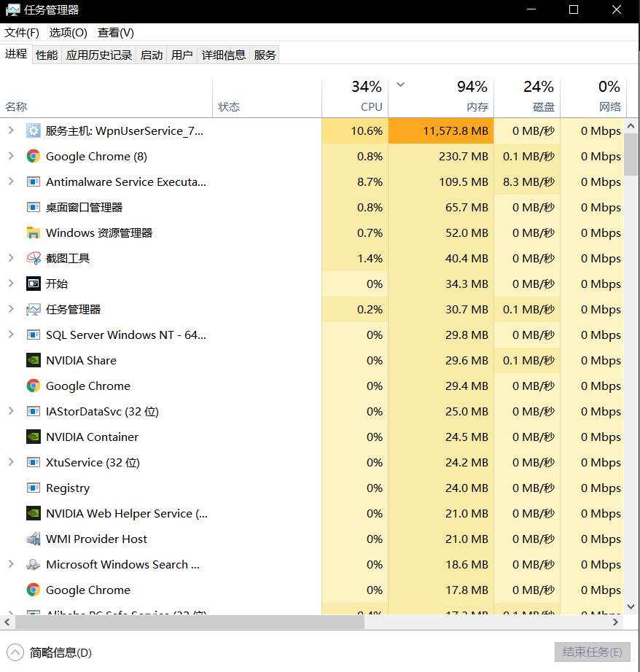Screen dimensions: 640x672
Task: Expand the 开始 process group
Action: coord(11,284)
